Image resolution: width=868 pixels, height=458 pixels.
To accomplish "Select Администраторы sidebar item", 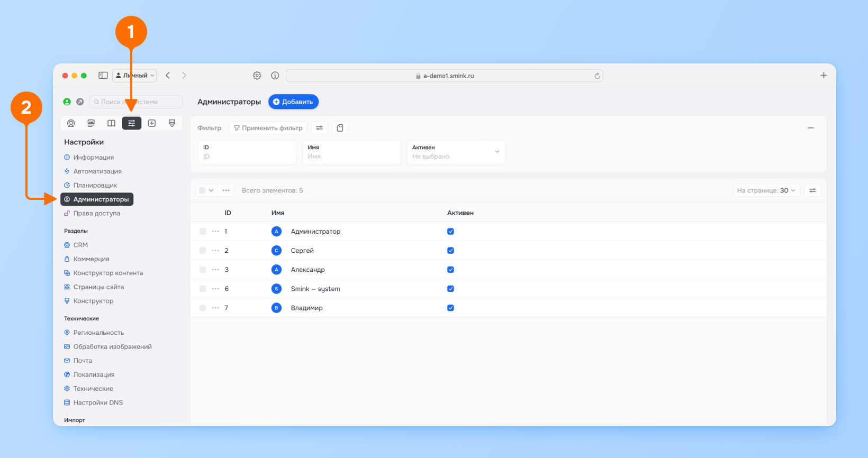I will [97, 199].
